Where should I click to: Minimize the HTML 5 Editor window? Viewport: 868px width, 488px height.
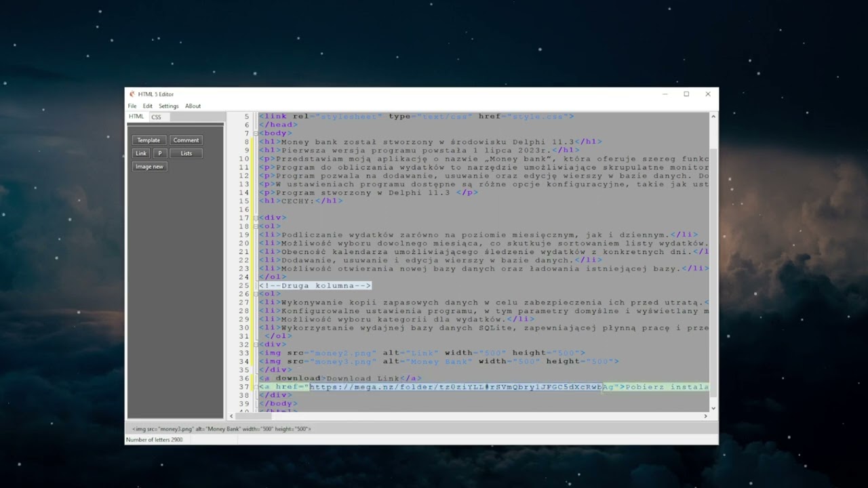coord(665,94)
